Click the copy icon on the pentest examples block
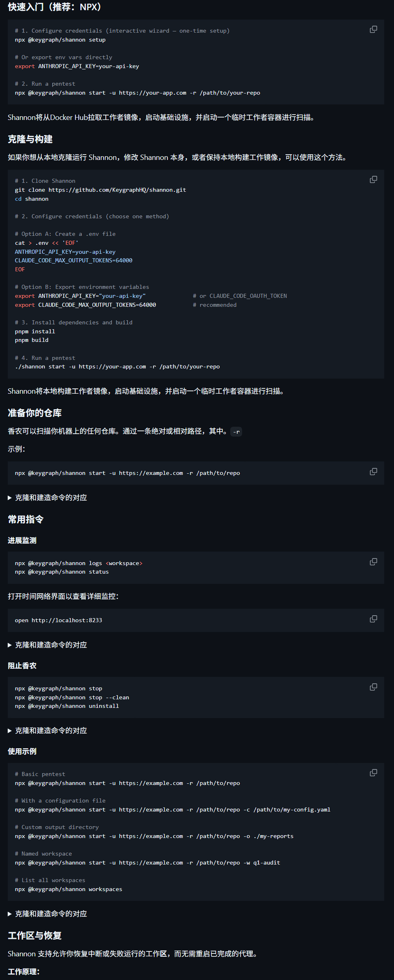The image size is (394, 980). point(373,772)
